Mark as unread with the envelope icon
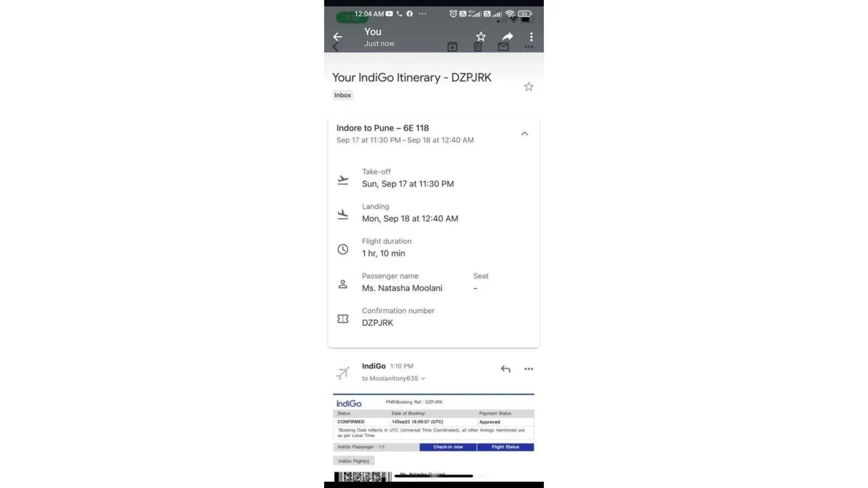Image resolution: width=868 pixels, height=488 pixels. point(503,47)
